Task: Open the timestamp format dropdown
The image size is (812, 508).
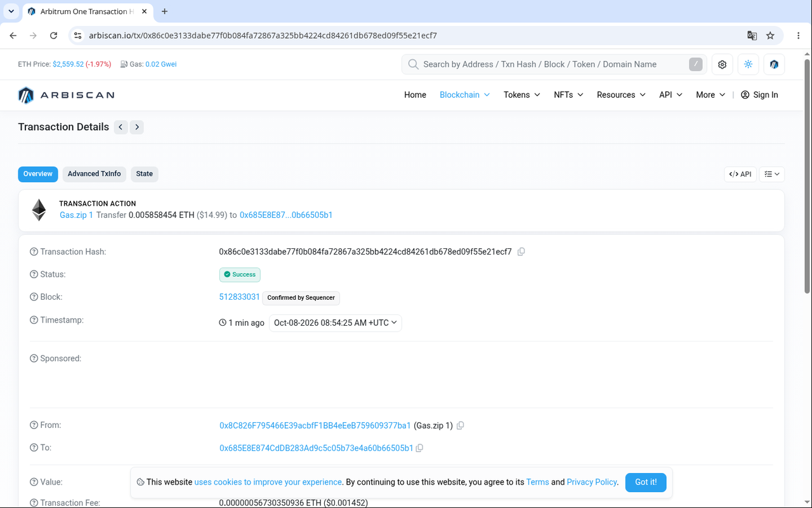Action: point(336,323)
